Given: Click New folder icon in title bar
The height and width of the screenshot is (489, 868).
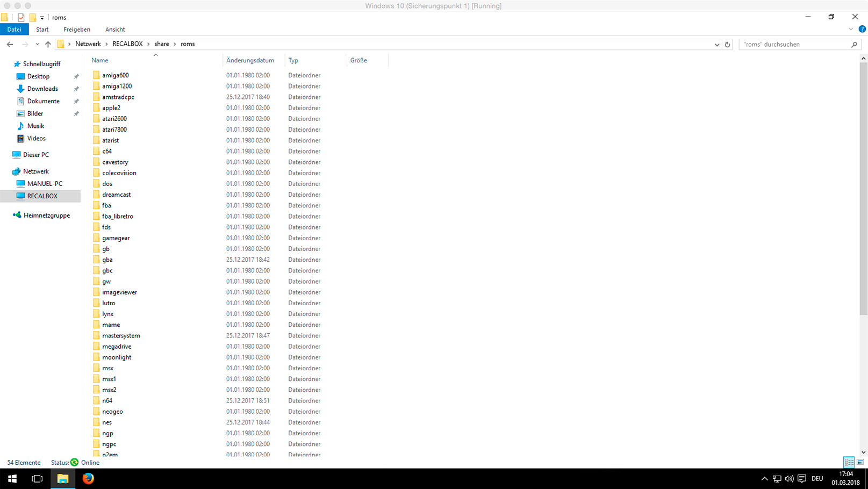Looking at the screenshot, I should click(33, 18).
